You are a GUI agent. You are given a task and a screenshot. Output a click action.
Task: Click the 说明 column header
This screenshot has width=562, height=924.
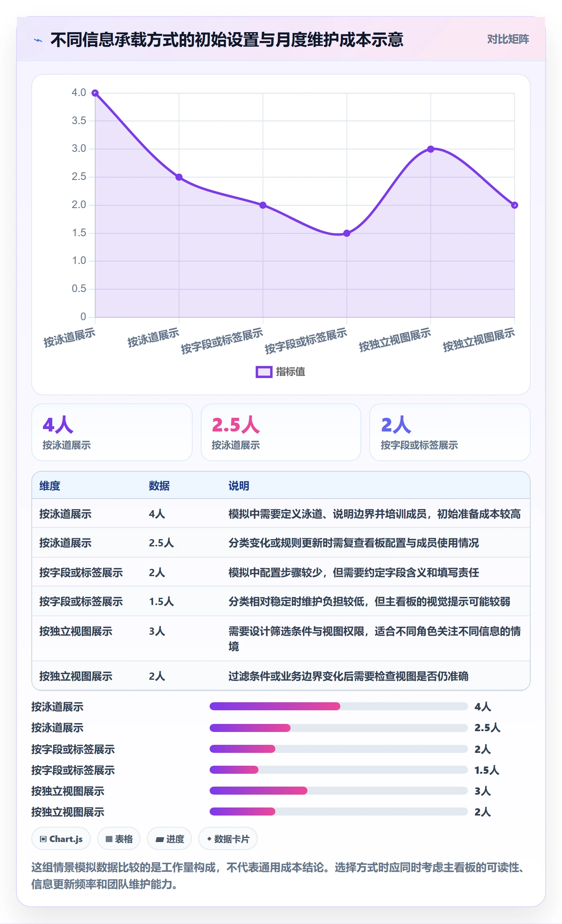pyautogui.click(x=239, y=486)
